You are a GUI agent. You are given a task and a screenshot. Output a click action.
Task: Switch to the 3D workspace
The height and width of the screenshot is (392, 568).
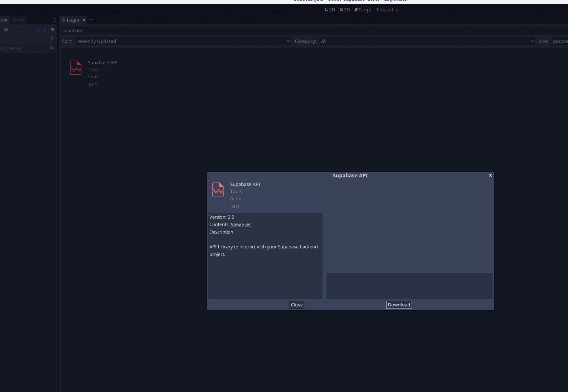[344, 10]
